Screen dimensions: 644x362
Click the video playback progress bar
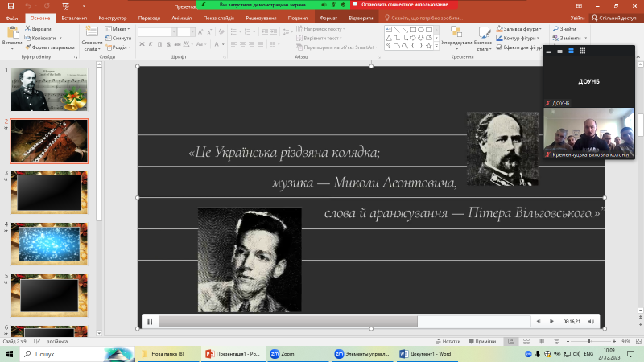pyautogui.click(x=345, y=321)
